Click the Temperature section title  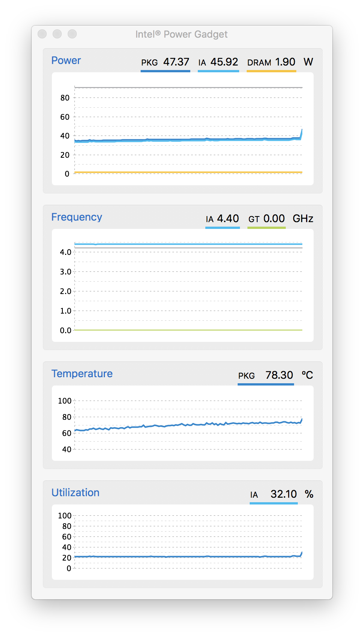(x=82, y=374)
